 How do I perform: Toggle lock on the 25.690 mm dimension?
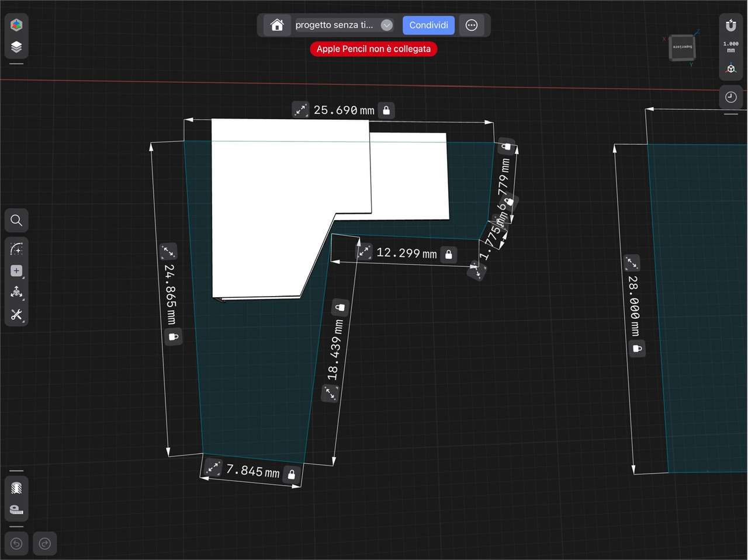click(x=386, y=110)
